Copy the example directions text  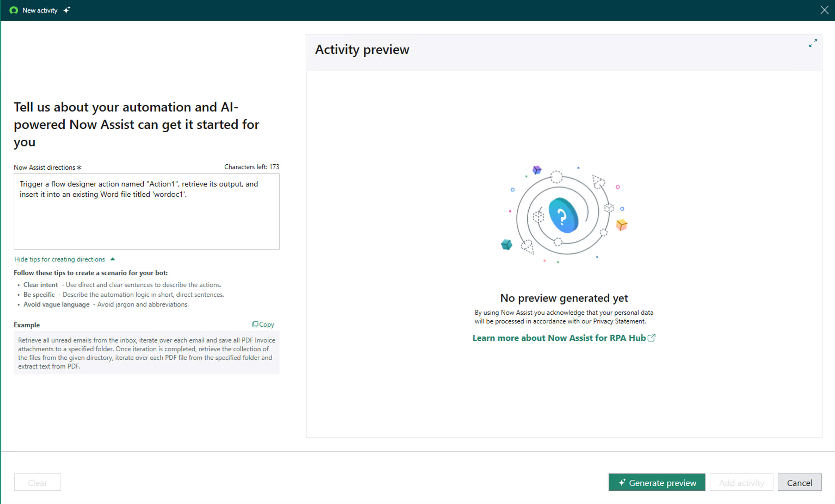[x=263, y=325]
